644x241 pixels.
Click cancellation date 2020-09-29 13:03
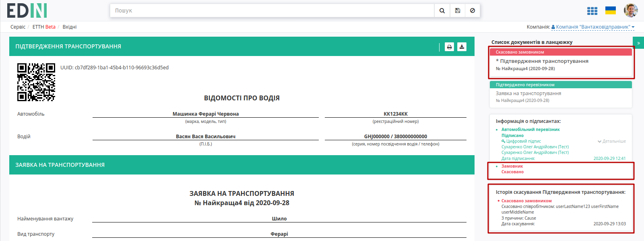(610, 224)
